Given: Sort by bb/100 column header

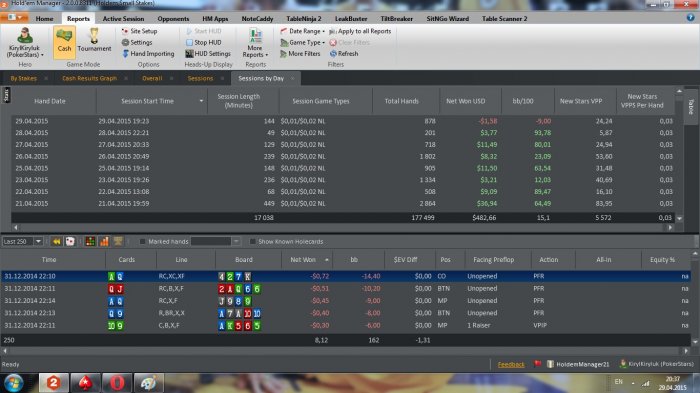Looking at the screenshot, I should (523, 101).
